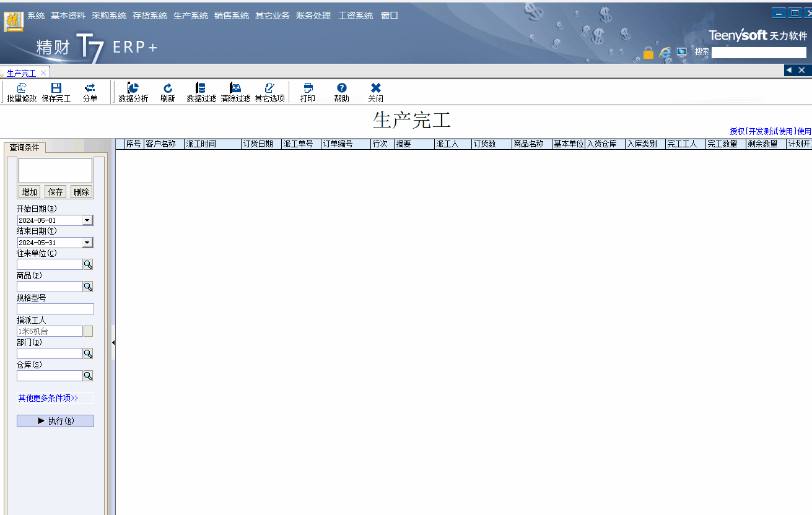Expand the 结束日期 date dropdown

coord(87,243)
